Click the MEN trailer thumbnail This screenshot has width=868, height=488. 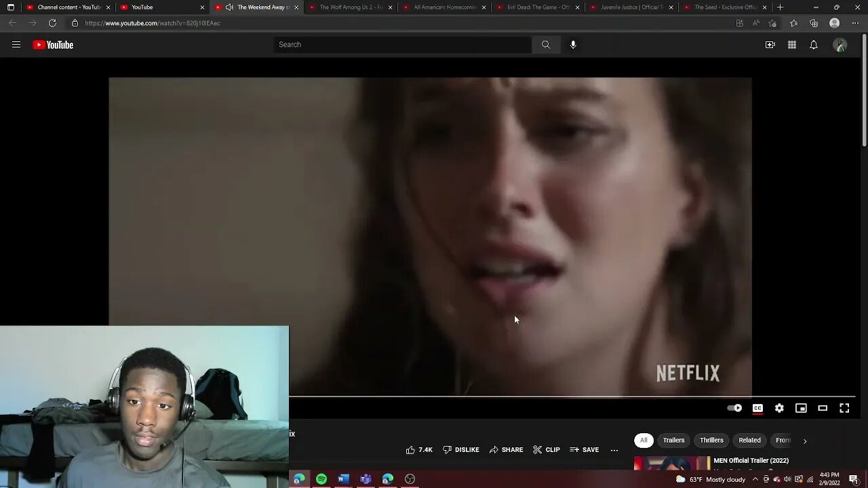pyautogui.click(x=671, y=464)
